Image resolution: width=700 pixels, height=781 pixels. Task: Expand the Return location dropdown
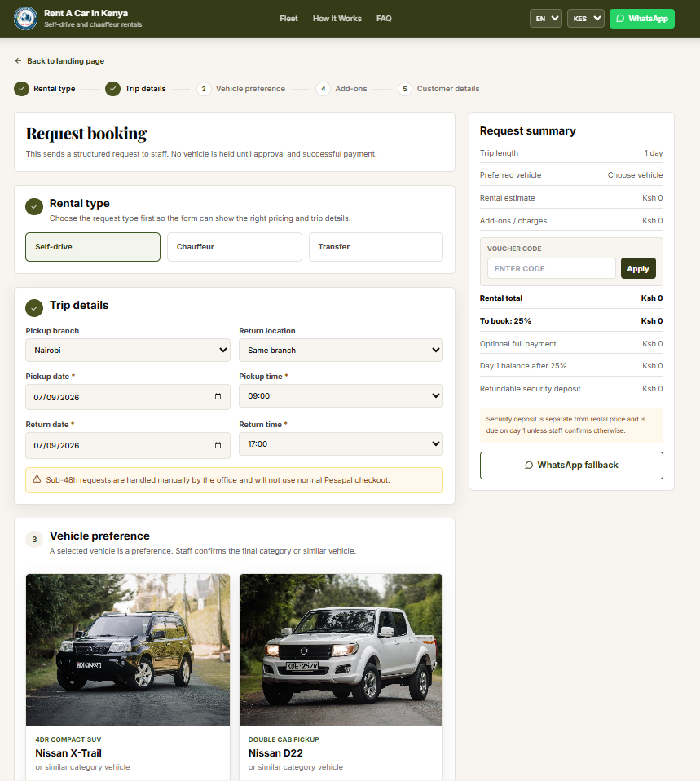click(x=341, y=351)
